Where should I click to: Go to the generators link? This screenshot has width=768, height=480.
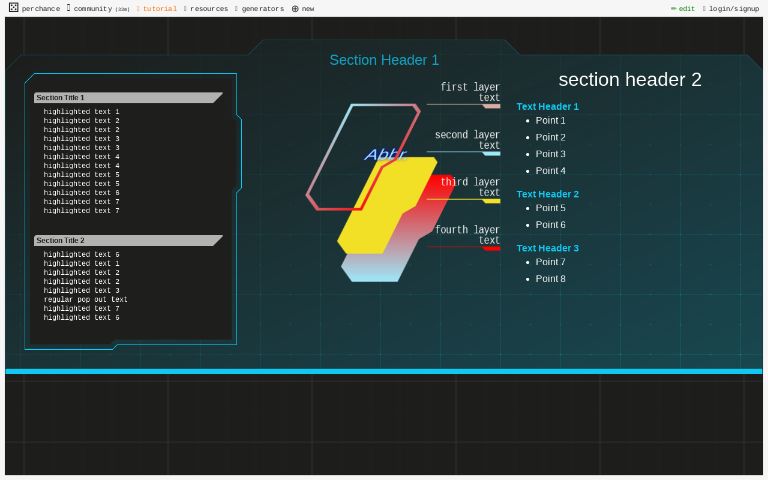[262, 9]
